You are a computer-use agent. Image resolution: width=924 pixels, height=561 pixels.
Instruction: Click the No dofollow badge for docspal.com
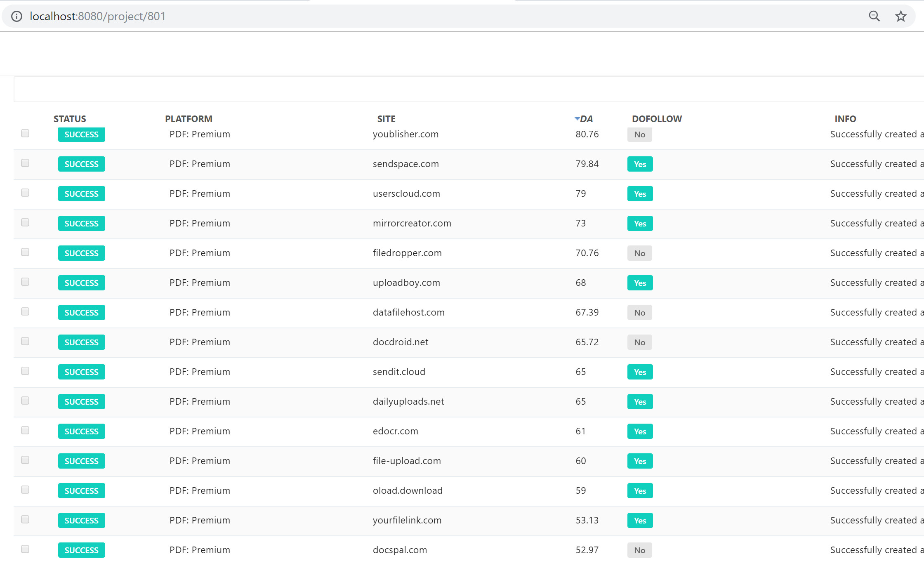click(x=640, y=550)
